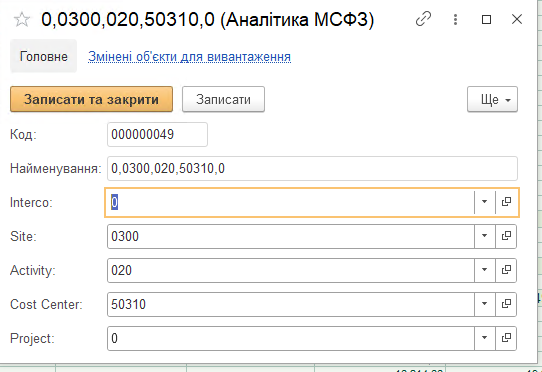Click the Найменування input field

coord(312,168)
